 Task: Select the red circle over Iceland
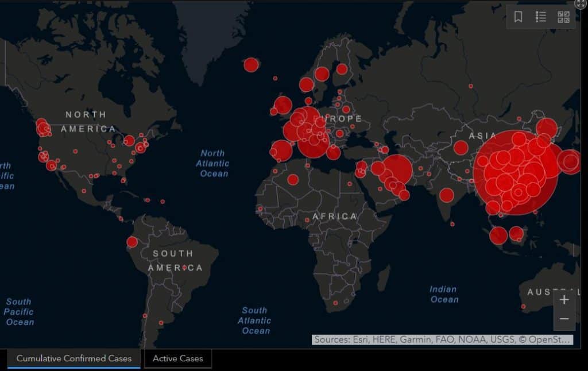coord(251,65)
